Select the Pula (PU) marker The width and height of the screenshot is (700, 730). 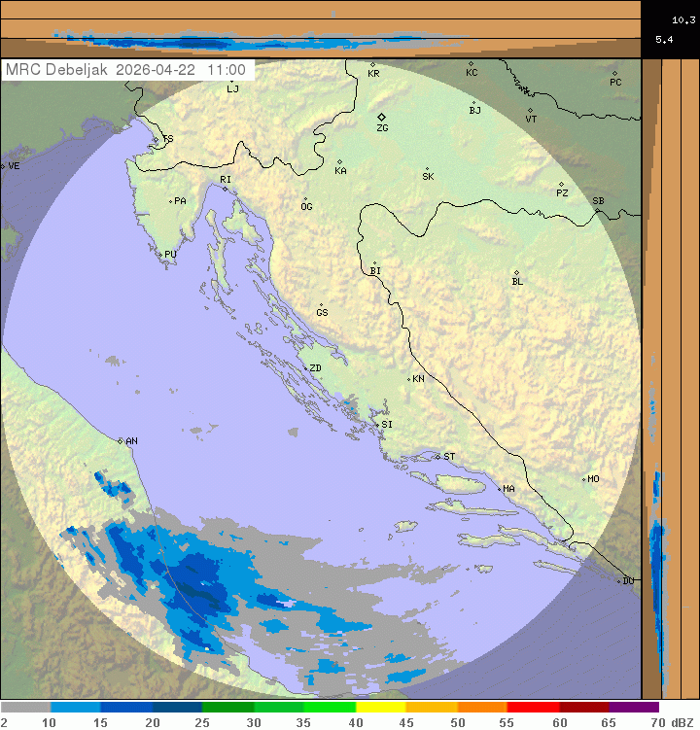click(160, 254)
